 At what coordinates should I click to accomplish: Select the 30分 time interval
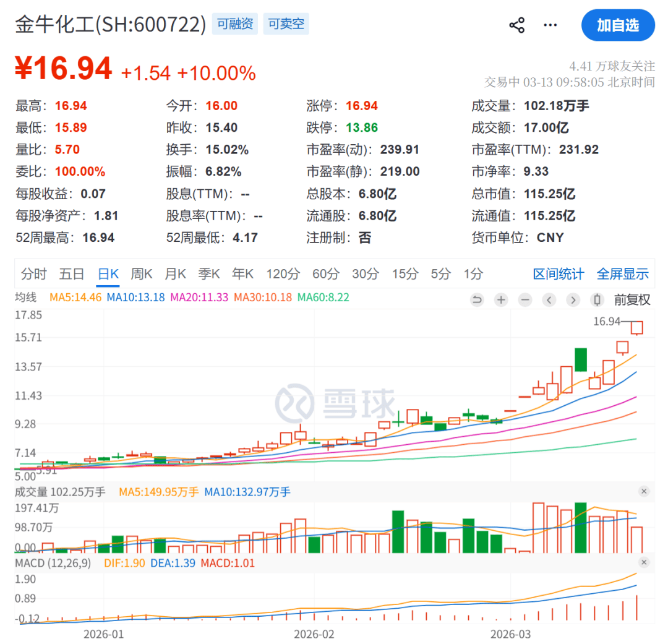point(366,273)
